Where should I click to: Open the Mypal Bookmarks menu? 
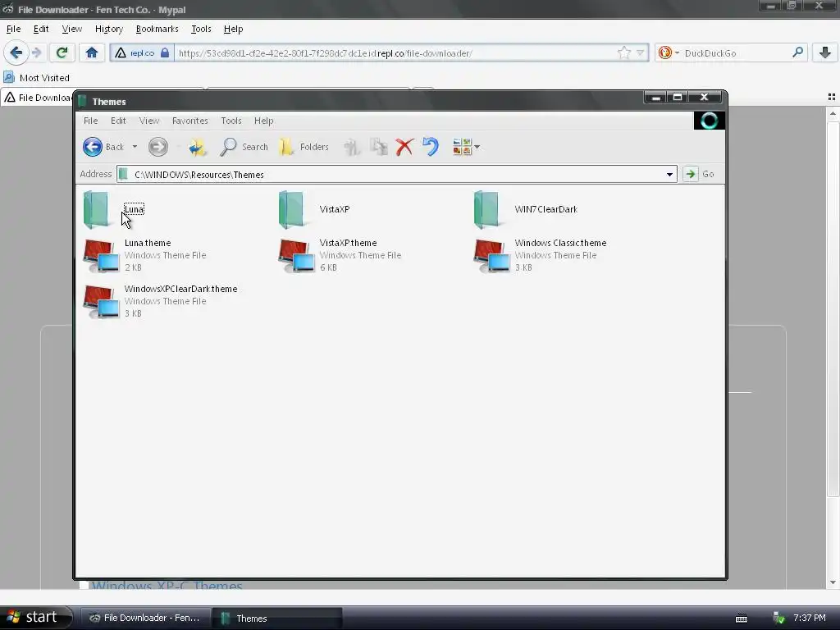(157, 29)
